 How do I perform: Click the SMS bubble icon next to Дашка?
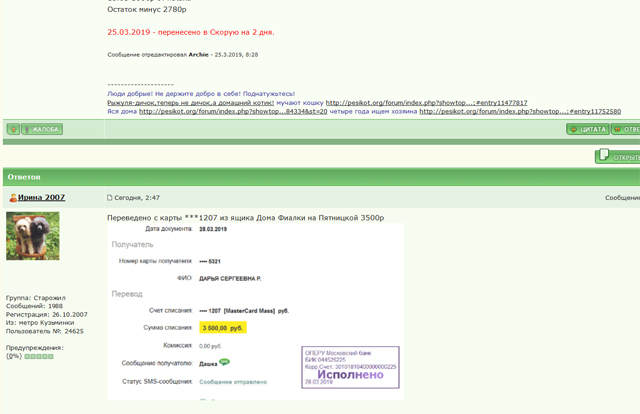click(224, 362)
